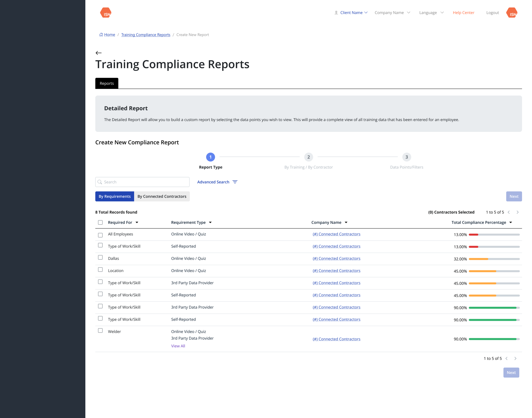Click the ISN logo at top left
The width and height of the screenshot is (532, 418).
106,13
